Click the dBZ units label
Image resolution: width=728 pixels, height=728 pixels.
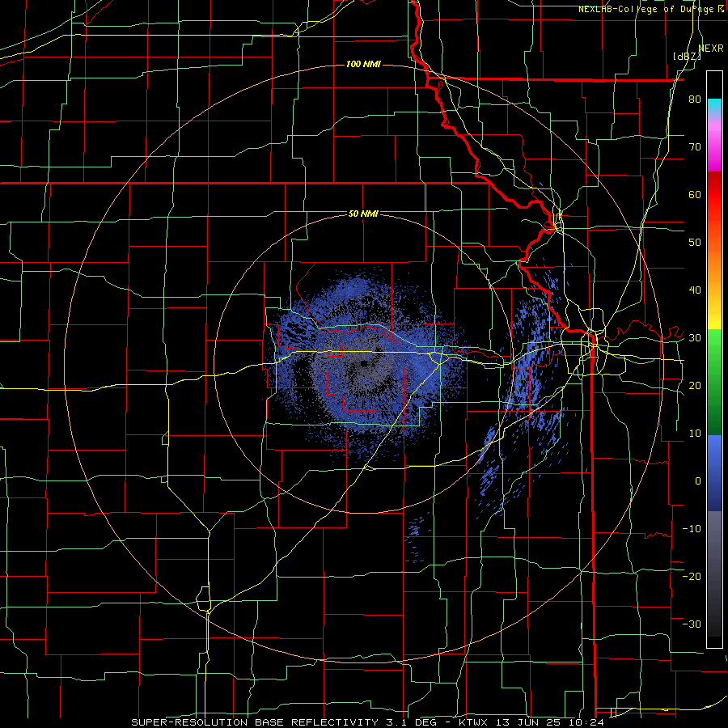coord(687,57)
